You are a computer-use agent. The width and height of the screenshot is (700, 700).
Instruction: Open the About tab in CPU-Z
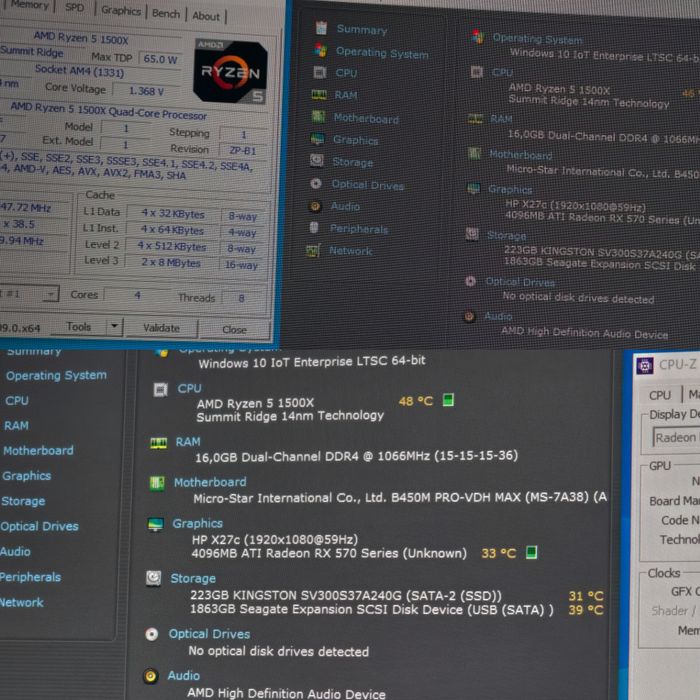point(206,16)
